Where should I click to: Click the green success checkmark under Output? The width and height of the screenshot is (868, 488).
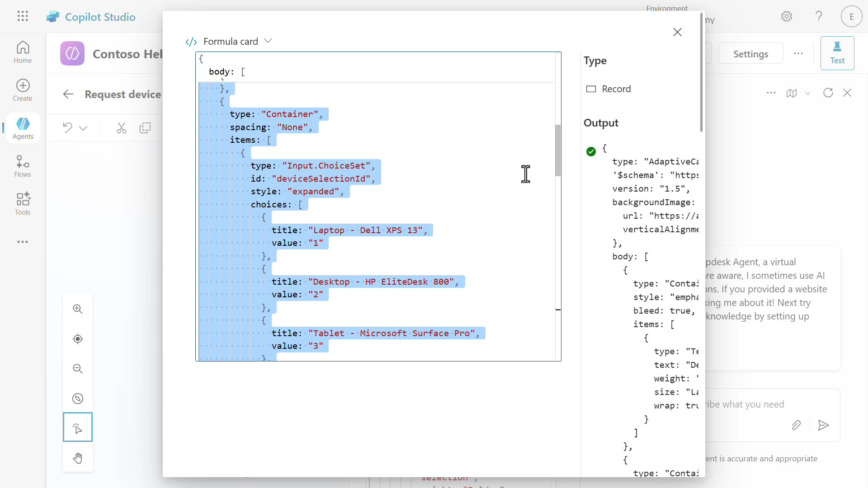[591, 151]
